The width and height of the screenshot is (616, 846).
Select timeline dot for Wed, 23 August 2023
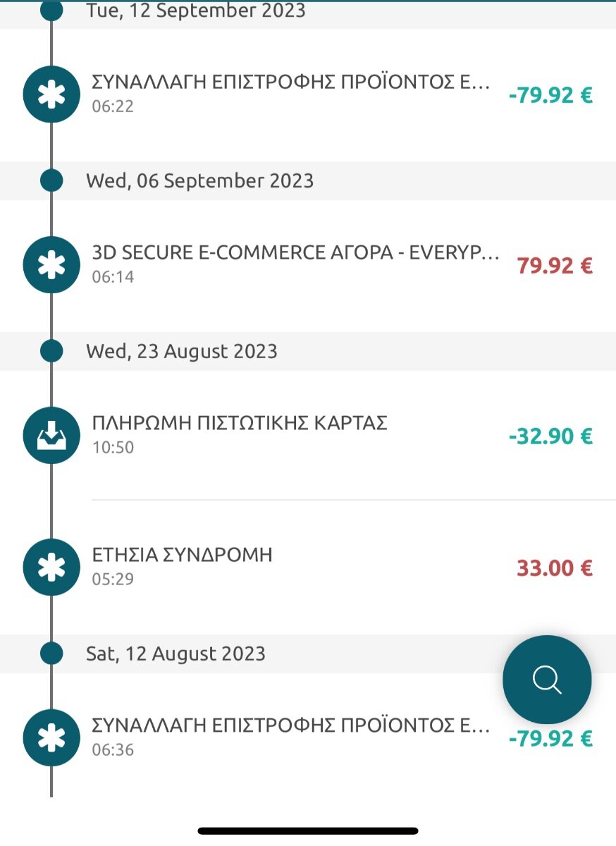point(51,351)
